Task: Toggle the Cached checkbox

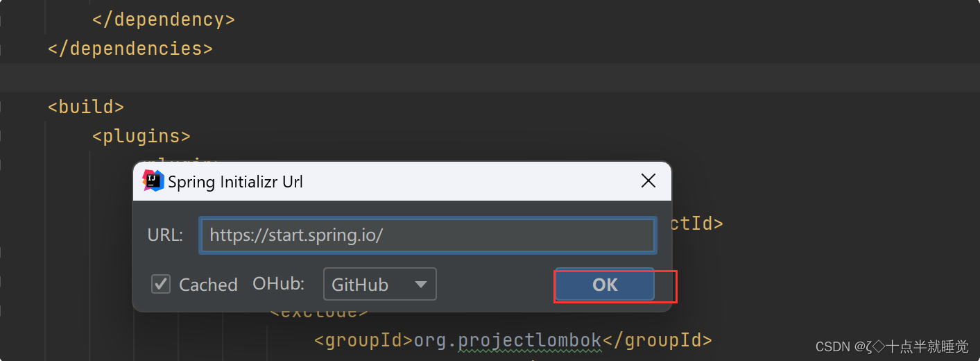Action: (x=161, y=284)
